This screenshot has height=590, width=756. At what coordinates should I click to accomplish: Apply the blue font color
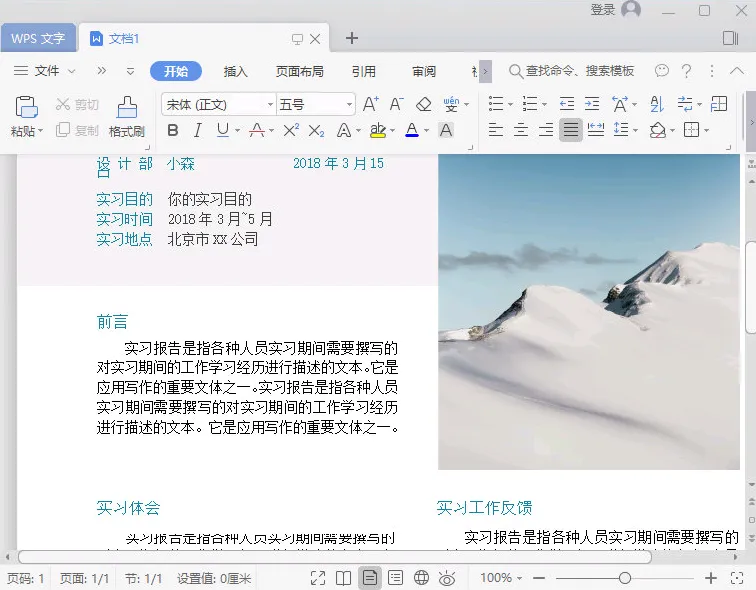(x=412, y=130)
